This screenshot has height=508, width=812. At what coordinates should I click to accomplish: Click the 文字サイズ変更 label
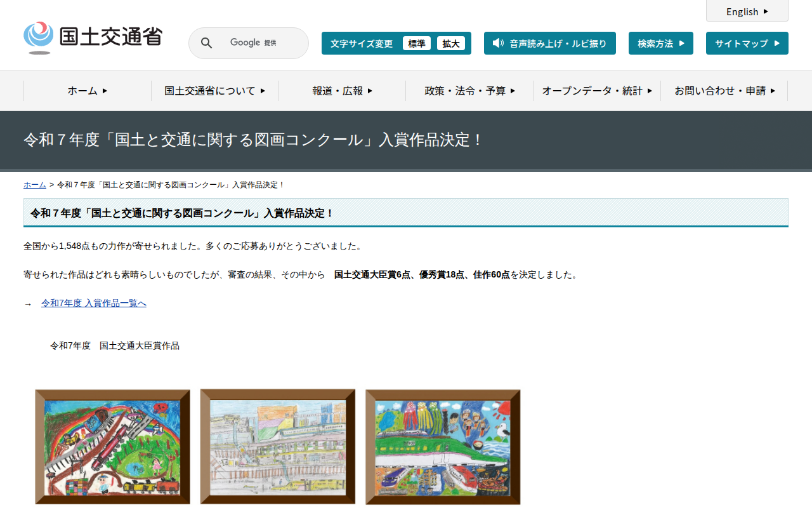click(x=362, y=43)
